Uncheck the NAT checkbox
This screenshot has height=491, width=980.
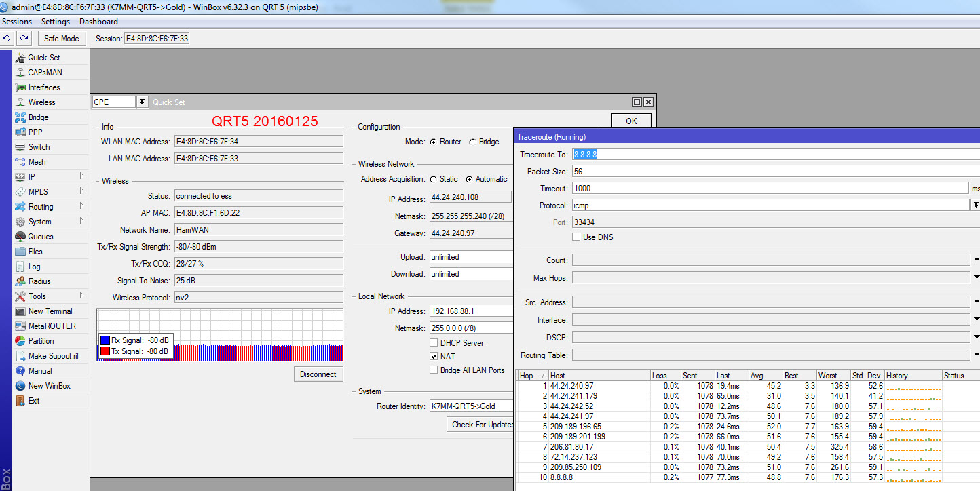tap(434, 357)
